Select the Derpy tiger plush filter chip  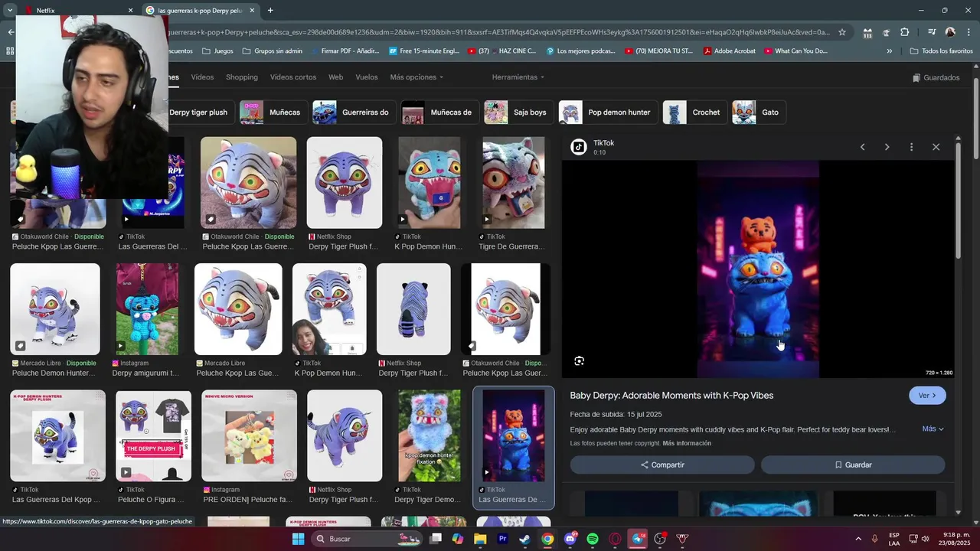coord(198,112)
